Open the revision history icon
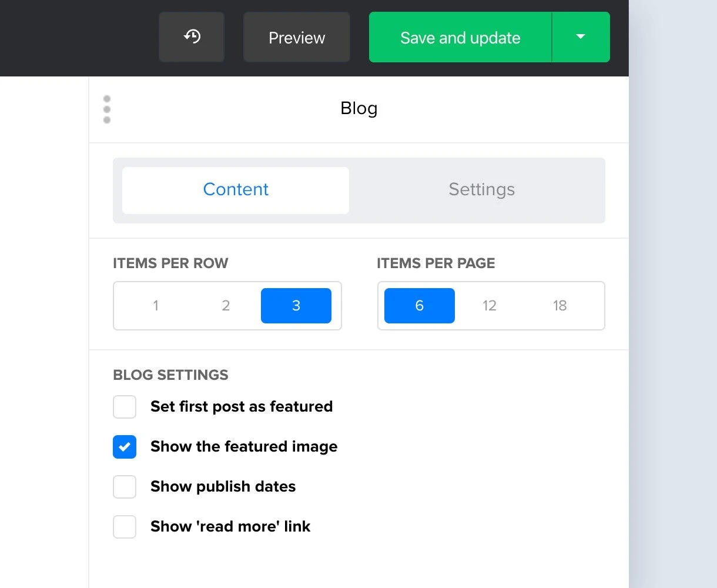This screenshot has width=717, height=588. click(x=192, y=37)
